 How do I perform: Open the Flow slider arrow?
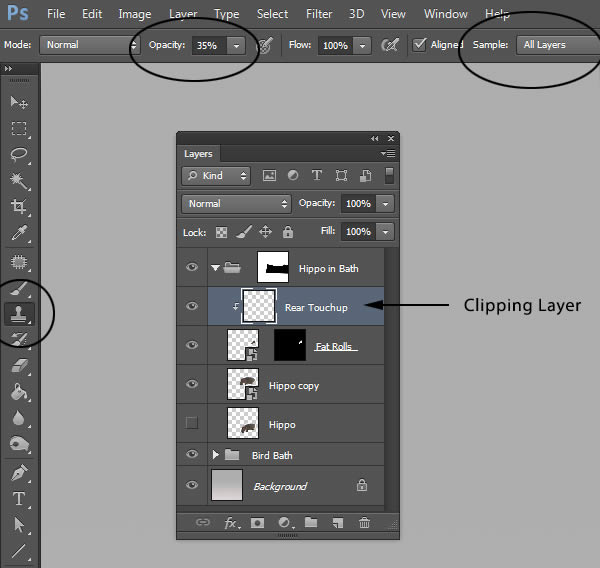[x=362, y=46]
